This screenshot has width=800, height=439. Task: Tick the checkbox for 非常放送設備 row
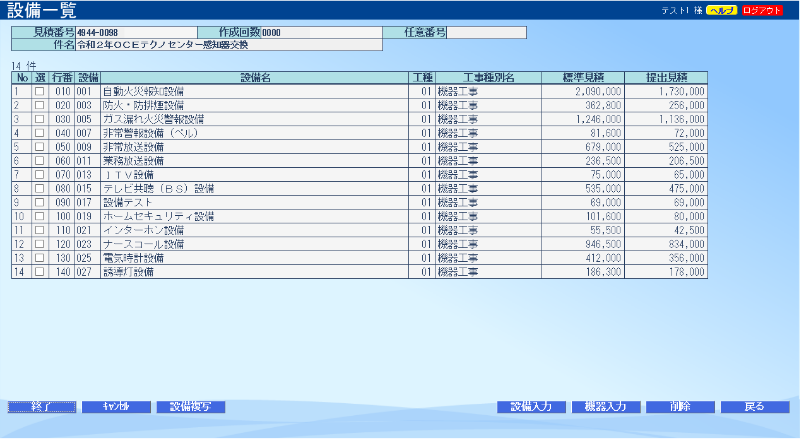40,146
